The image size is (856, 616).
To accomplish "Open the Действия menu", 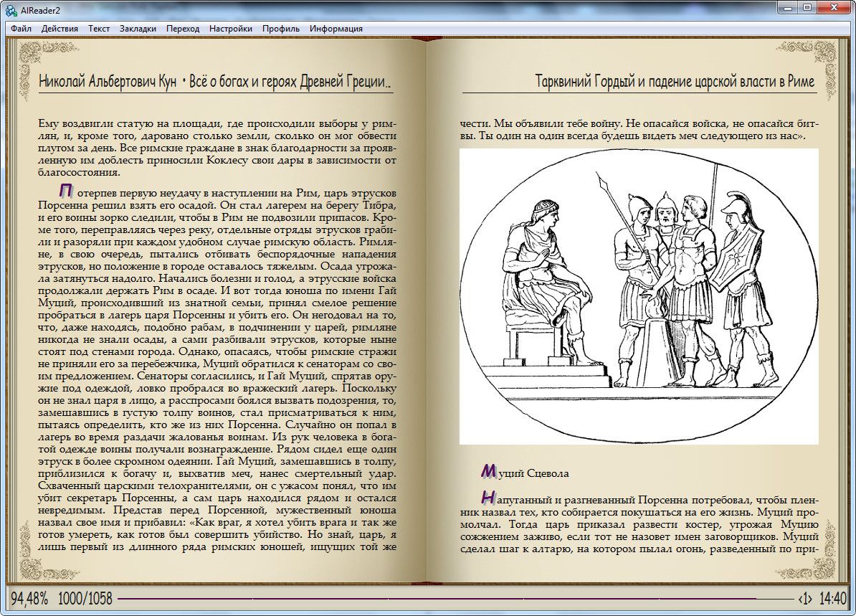I will [x=60, y=29].
